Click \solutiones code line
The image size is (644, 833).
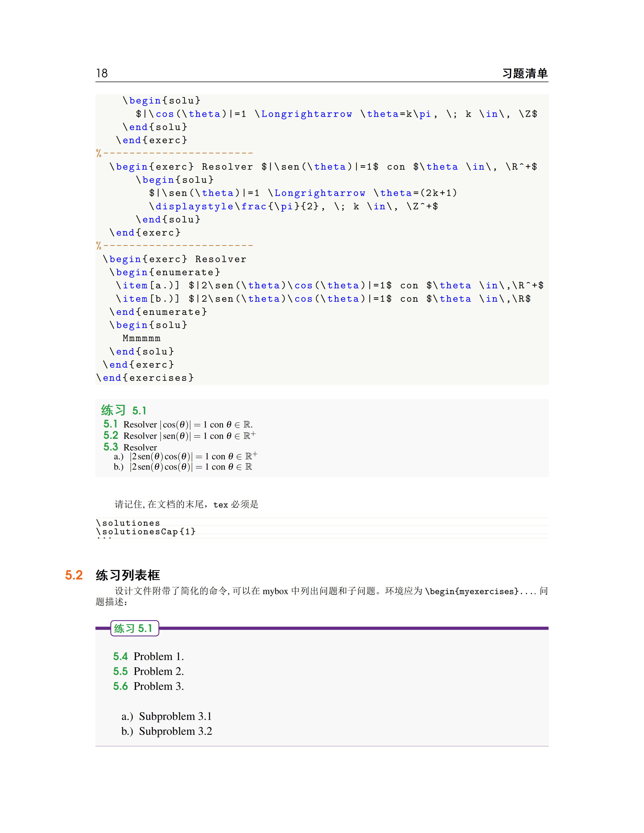(128, 523)
